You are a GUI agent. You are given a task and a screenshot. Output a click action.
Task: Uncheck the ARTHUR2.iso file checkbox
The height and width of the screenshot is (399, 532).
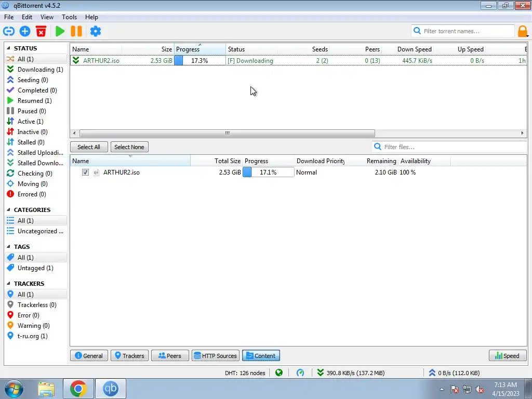[x=86, y=172]
